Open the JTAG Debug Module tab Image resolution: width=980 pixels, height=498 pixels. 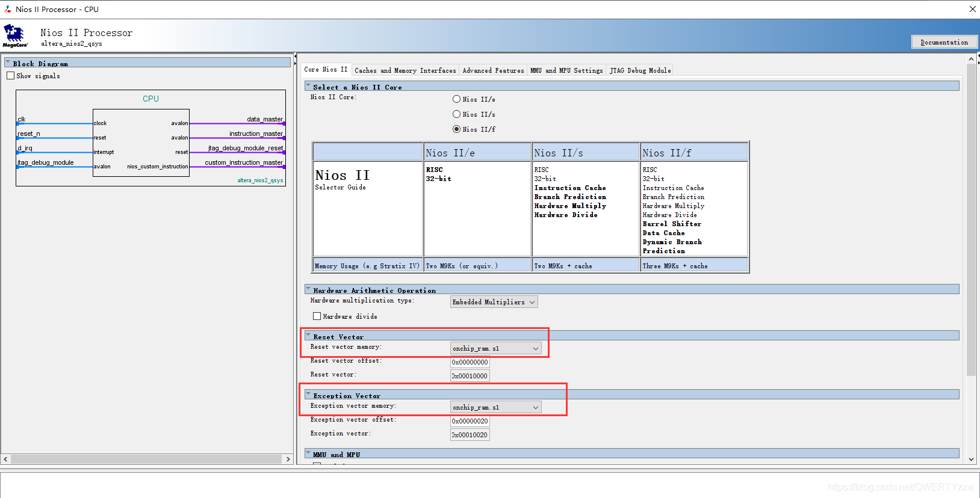tap(640, 70)
